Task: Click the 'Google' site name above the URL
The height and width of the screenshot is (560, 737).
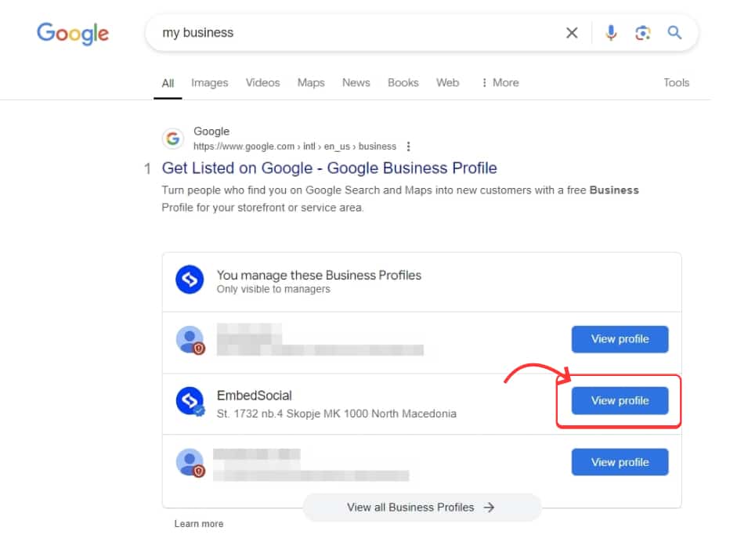Action: coord(211,131)
